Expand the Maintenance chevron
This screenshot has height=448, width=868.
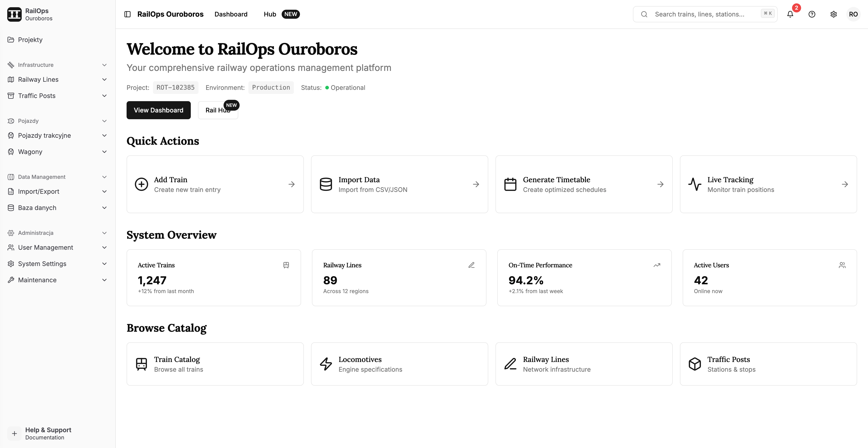[x=104, y=280]
